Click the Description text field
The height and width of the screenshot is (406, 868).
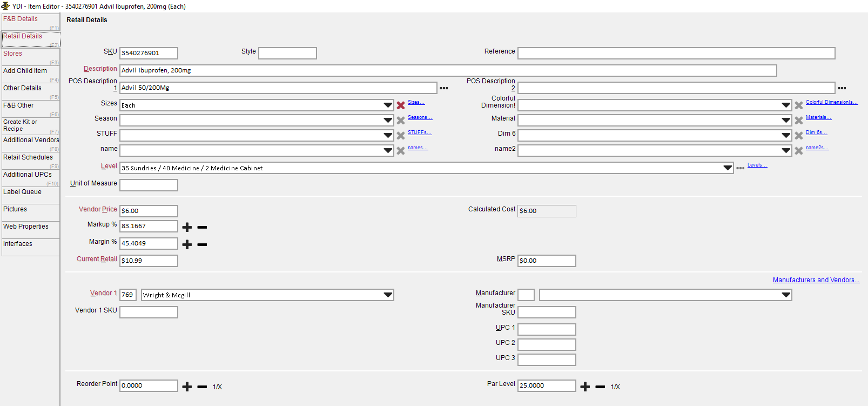[448, 70]
